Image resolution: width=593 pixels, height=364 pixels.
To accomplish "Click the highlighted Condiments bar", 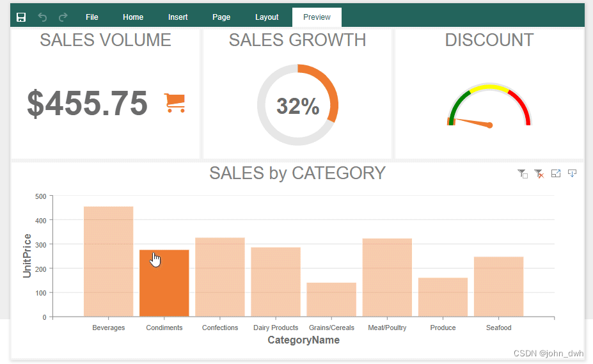I will pos(164,283).
